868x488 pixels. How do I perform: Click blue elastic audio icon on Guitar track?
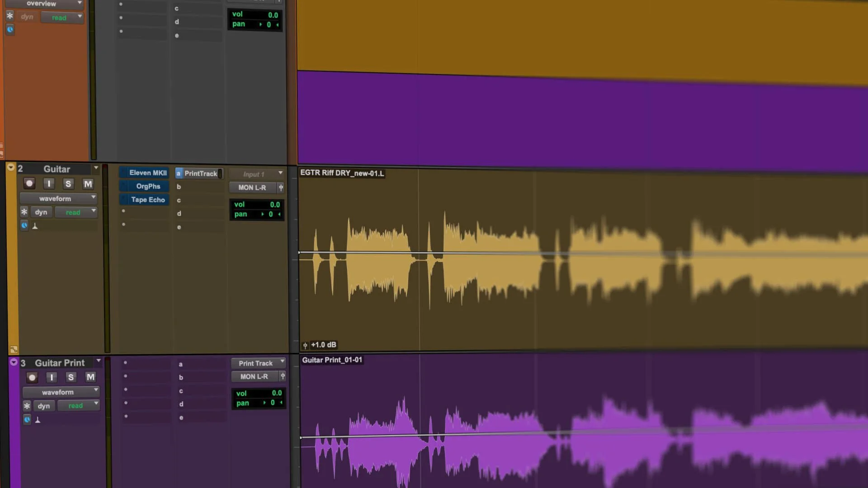(24, 225)
